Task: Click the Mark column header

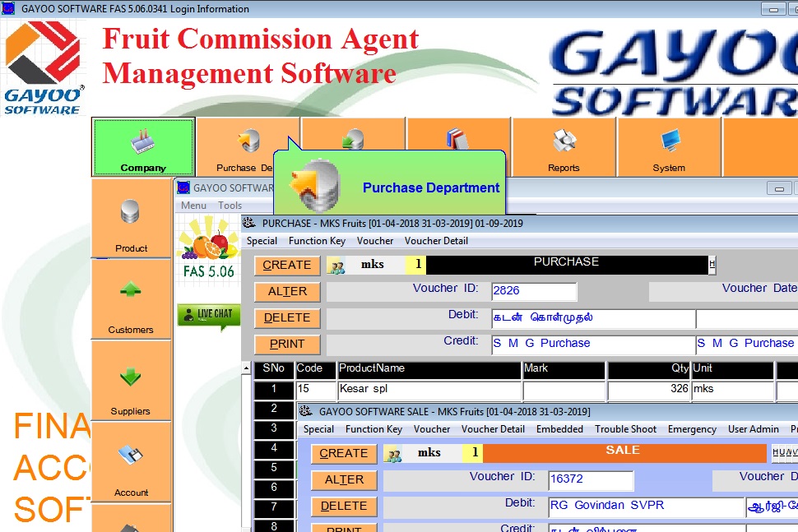Action: pyautogui.click(x=564, y=370)
